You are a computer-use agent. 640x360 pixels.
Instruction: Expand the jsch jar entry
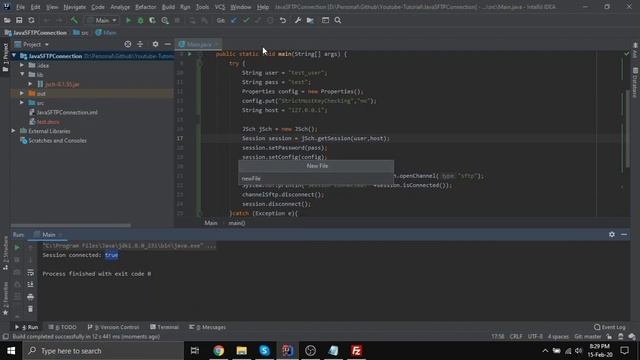click(30, 84)
